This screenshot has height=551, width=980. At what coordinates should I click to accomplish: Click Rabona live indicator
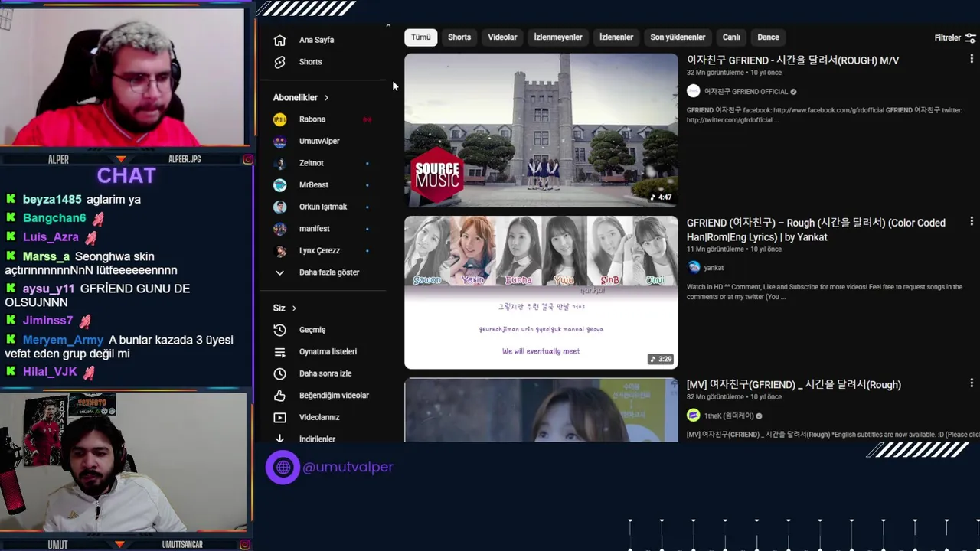click(367, 119)
